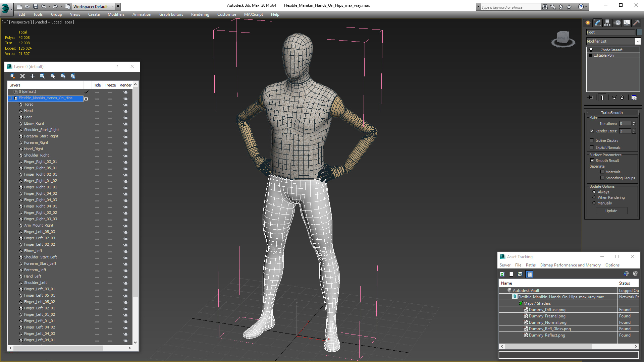Select the When Rendering radio button
This screenshot has width=644, height=362.
[x=594, y=197]
